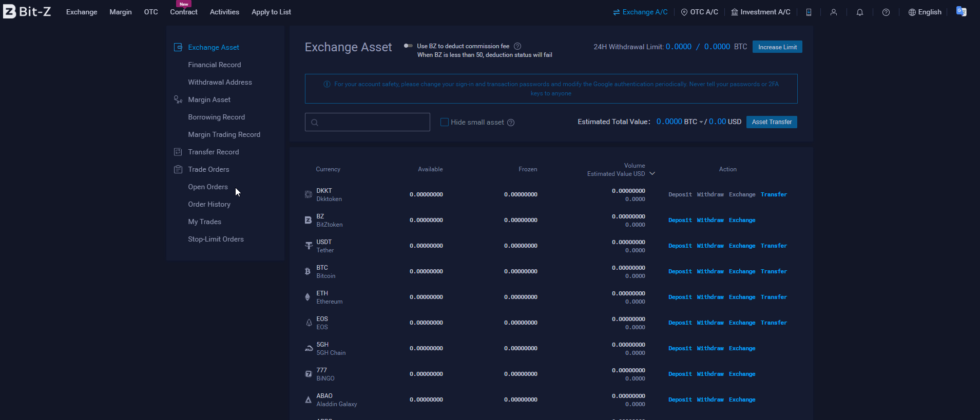Image resolution: width=980 pixels, height=420 pixels.
Task: Click Exchange for the 777 row
Action: coord(742,374)
